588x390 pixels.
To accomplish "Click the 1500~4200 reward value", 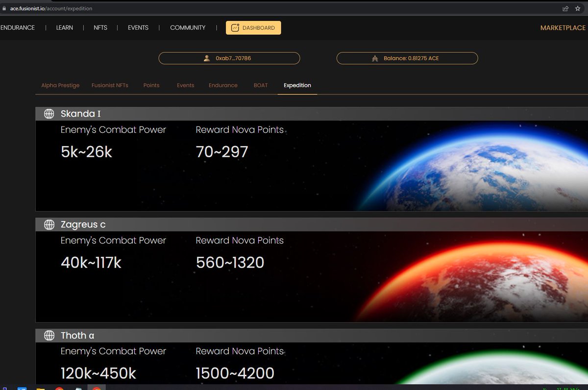I will tap(235, 373).
